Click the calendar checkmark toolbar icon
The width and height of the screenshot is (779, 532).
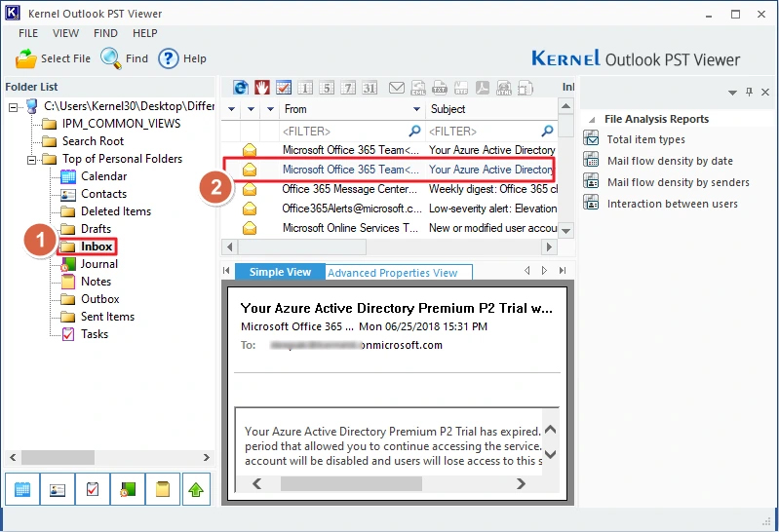(284, 88)
